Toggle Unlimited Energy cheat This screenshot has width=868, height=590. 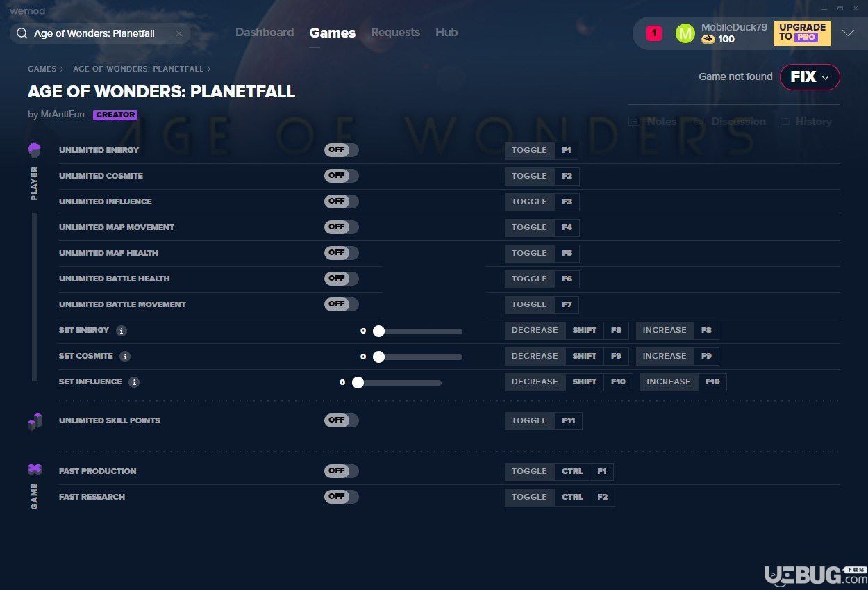click(342, 150)
